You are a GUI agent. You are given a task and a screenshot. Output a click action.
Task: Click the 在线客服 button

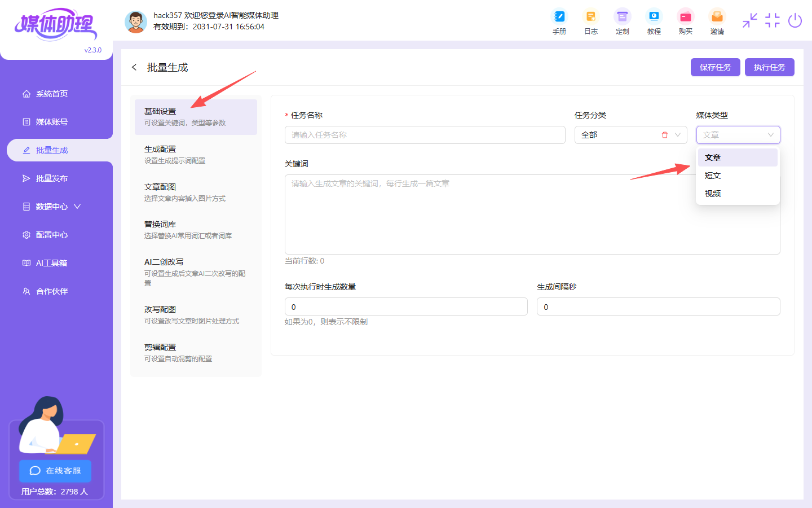pyautogui.click(x=55, y=471)
